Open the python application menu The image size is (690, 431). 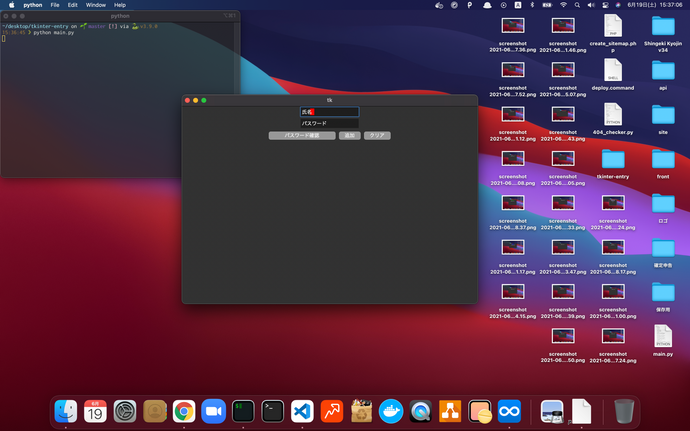pos(33,5)
